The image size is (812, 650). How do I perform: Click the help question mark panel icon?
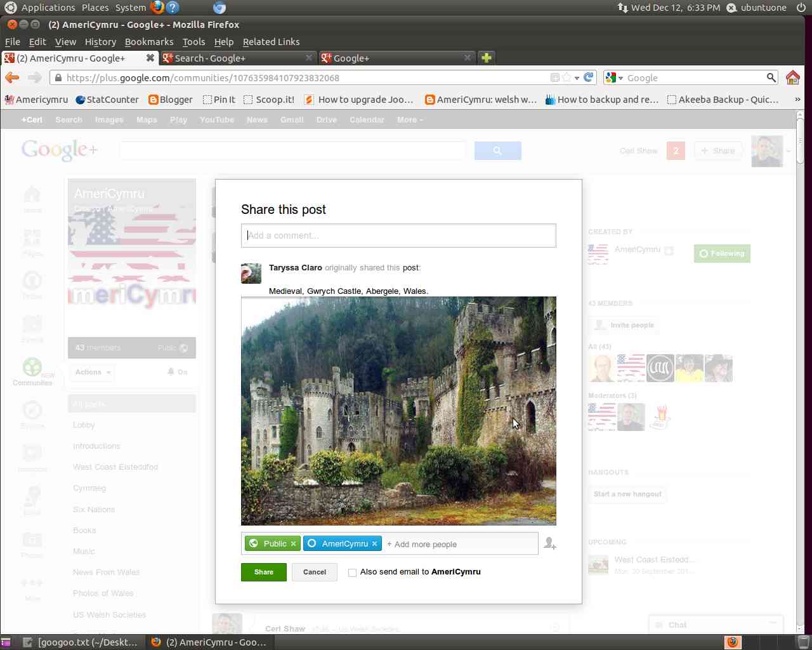(x=173, y=8)
